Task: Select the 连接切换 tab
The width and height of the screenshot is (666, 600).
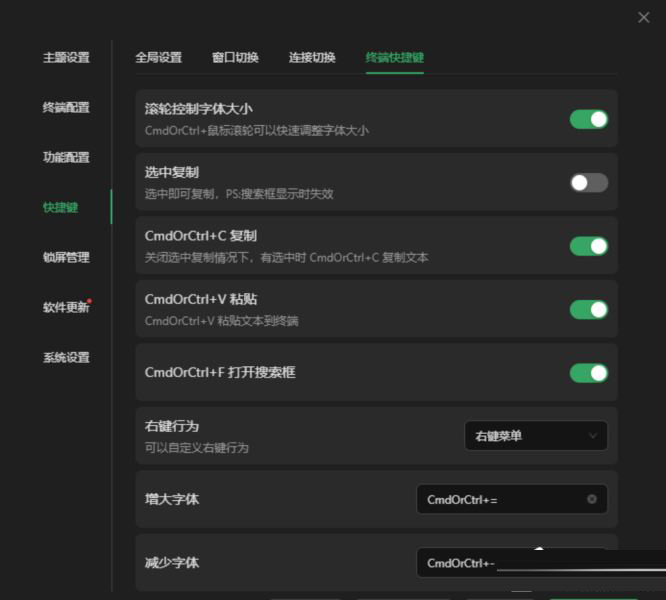Action: point(312,58)
